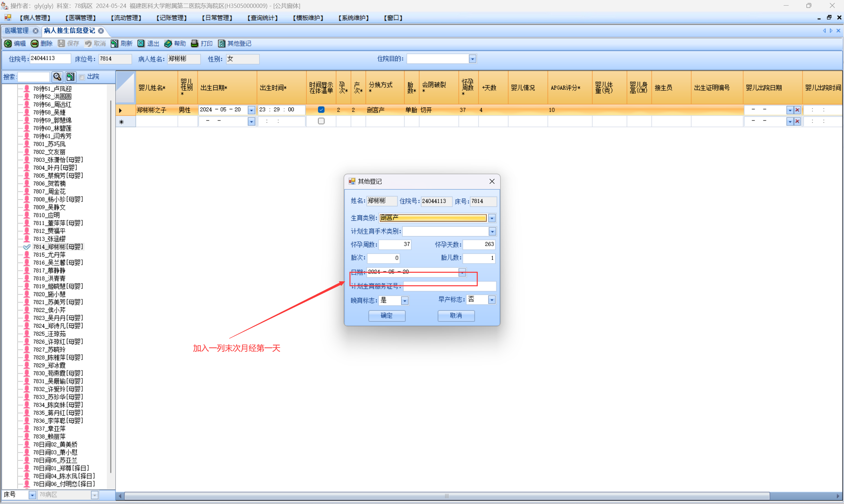Open the 晚育标志 dropdown
Screen dimensions: 844x504
(405, 300)
